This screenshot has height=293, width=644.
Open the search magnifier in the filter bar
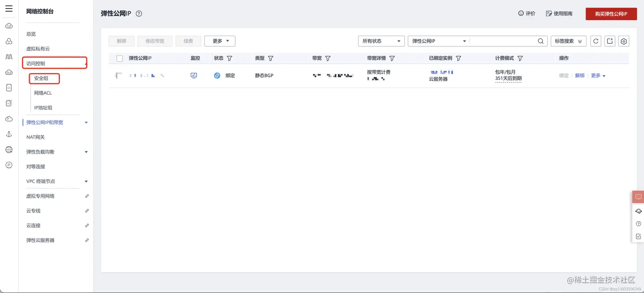point(540,41)
